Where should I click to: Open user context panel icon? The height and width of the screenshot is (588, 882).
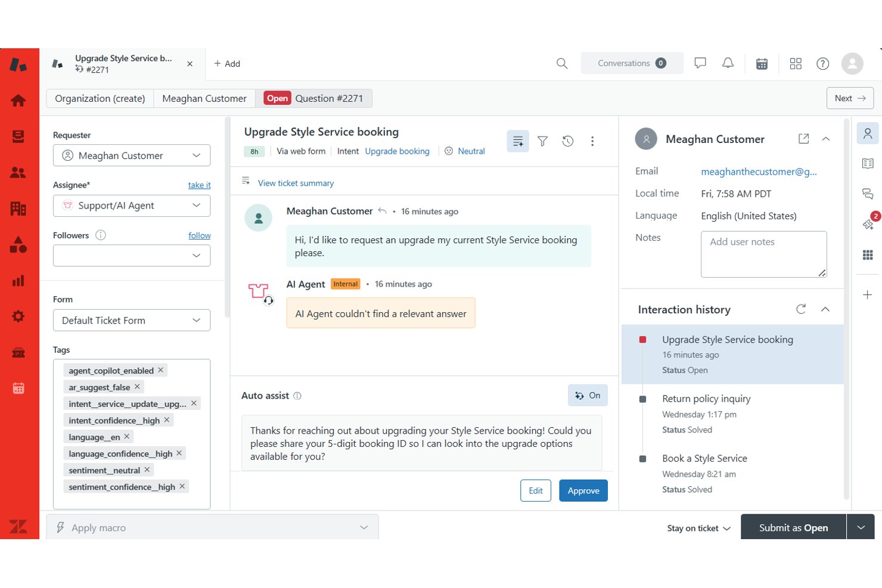click(868, 133)
